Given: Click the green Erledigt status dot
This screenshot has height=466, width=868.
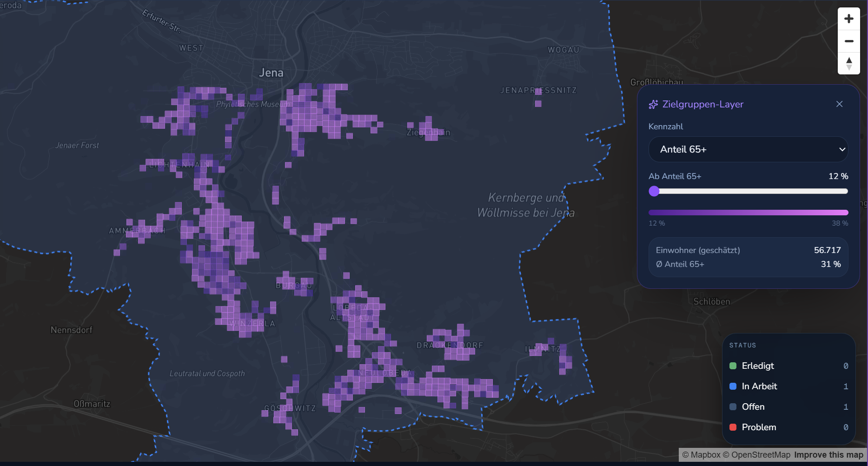Looking at the screenshot, I should (x=733, y=366).
